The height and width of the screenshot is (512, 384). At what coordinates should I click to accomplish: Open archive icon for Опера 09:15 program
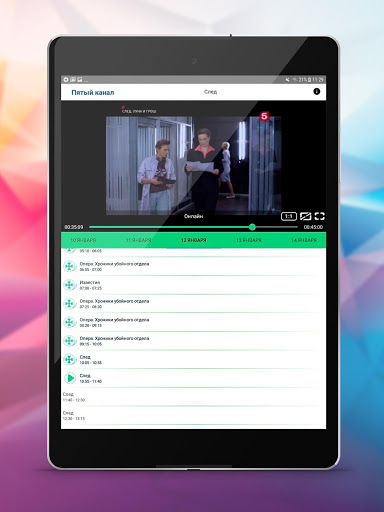point(69,341)
